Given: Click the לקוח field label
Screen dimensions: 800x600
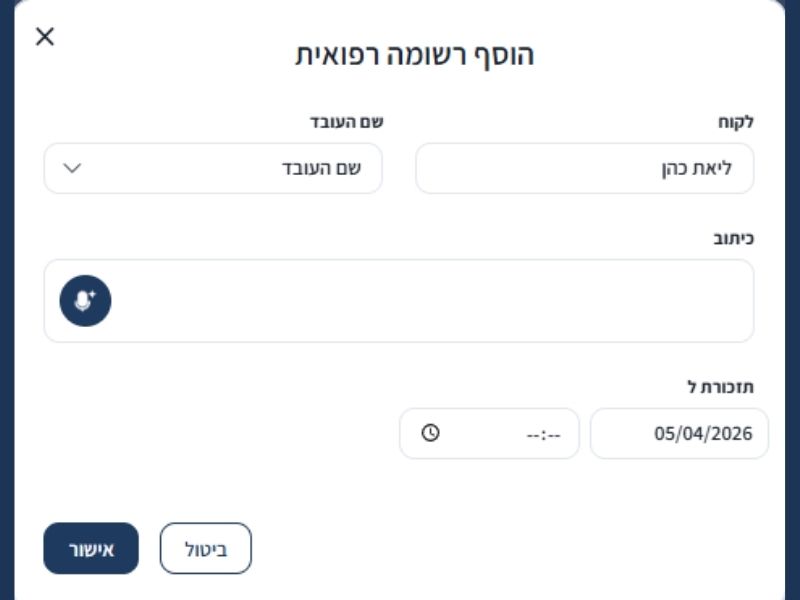Looking at the screenshot, I should click(x=736, y=122).
